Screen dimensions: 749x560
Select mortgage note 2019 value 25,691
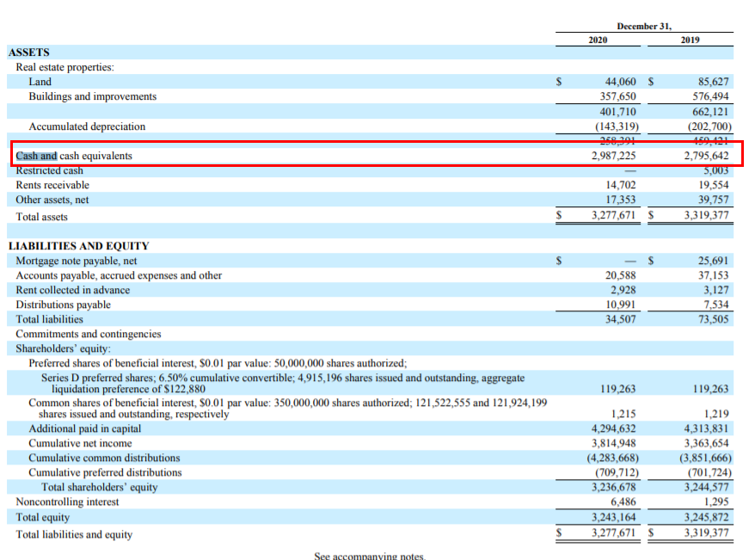click(713, 261)
